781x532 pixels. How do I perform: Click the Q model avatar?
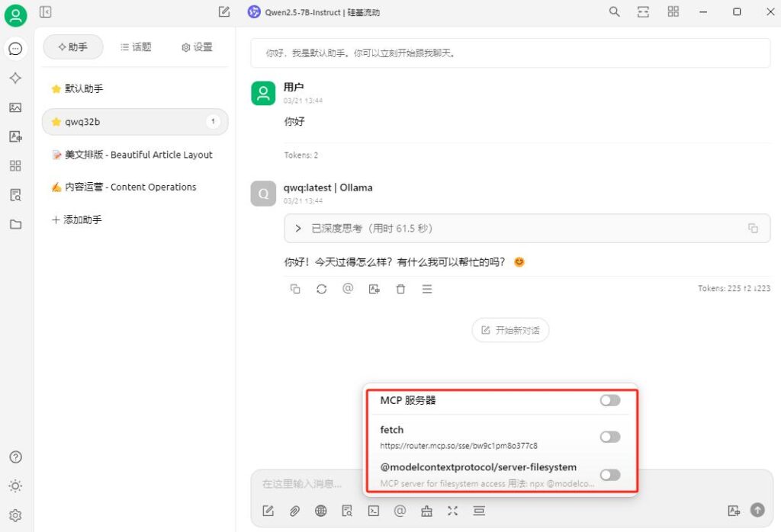[263, 194]
